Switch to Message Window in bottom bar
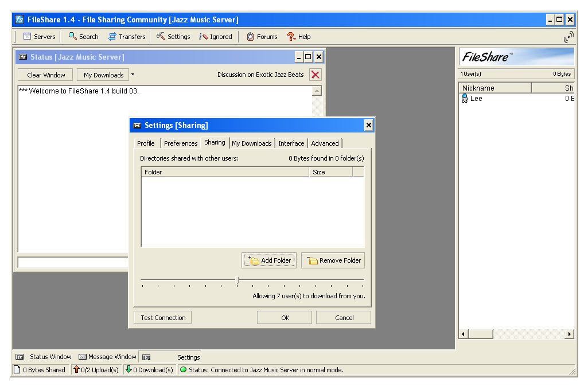 (108, 357)
